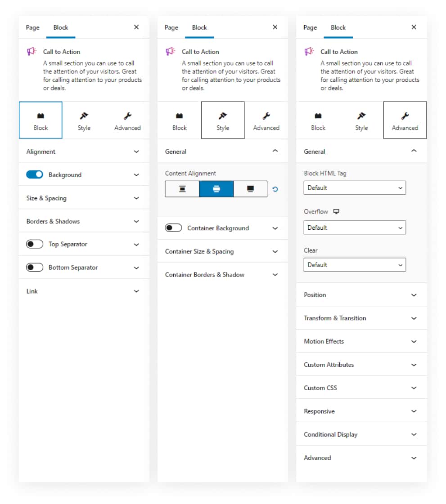Select middle content alignment icon
Screen dimensions: 446x504
coord(216,189)
